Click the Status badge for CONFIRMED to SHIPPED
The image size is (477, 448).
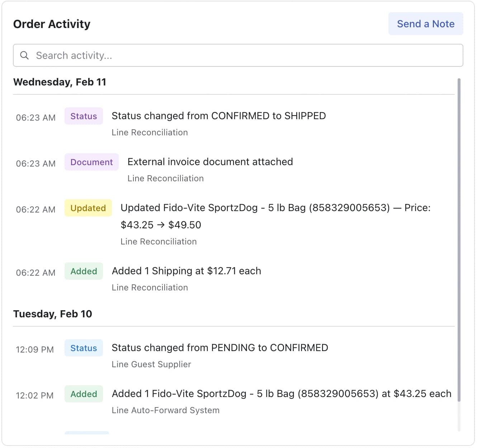(x=84, y=116)
